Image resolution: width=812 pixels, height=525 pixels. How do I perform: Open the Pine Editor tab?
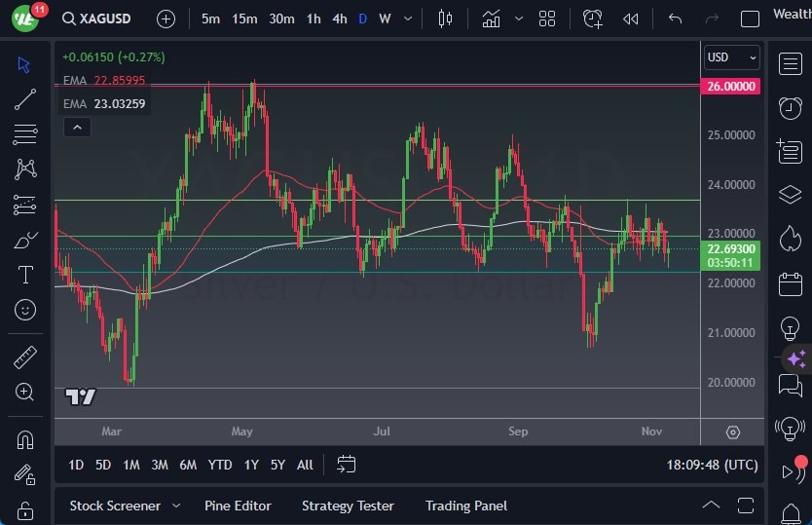click(x=238, y=506)
